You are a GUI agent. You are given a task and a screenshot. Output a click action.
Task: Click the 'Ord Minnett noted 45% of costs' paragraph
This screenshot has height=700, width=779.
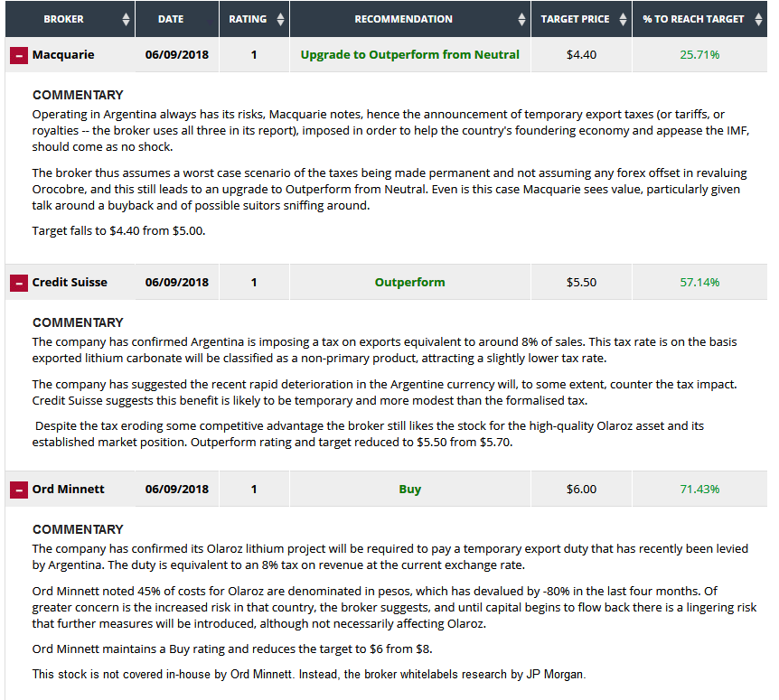click(x=394, y=607)
